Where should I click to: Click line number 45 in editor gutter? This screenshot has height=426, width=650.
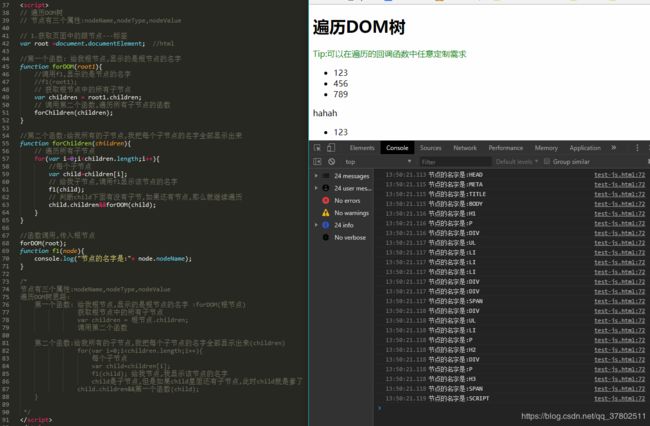point(5,66)
